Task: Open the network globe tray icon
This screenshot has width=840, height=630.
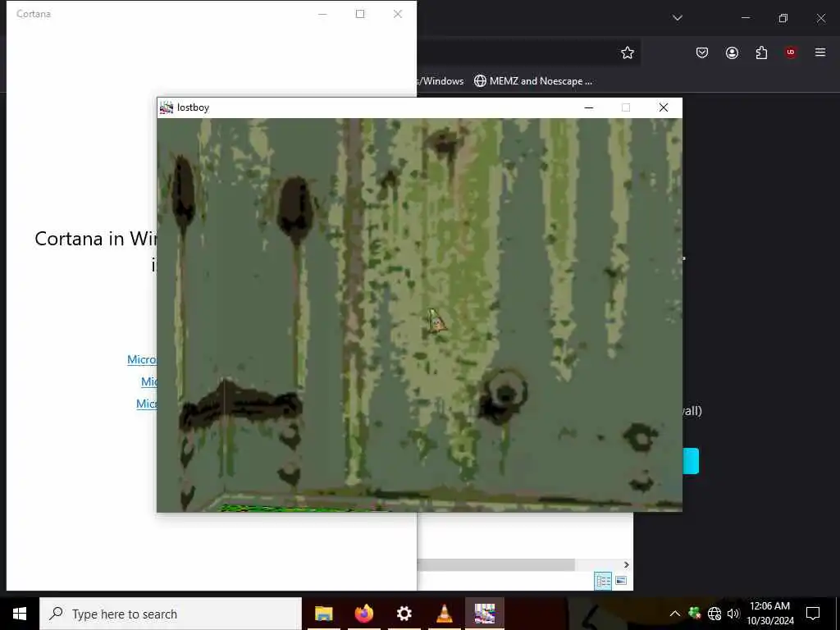Action: (x=714, y=614)
